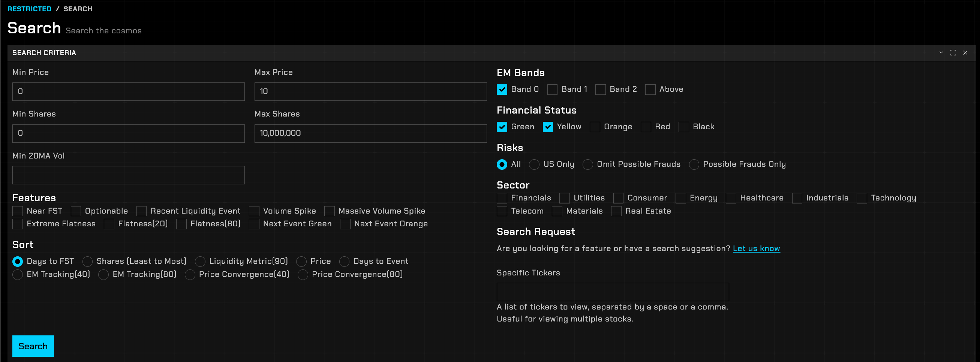The width and height of the screenshot is (980, 362).
Task: Click the Min Shares input field
Action: click(x=129, y=133)
